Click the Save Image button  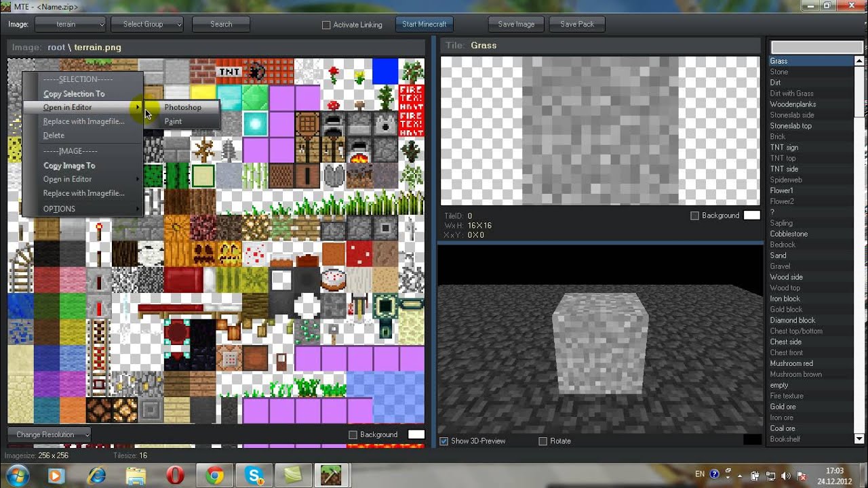click(516, 24)
